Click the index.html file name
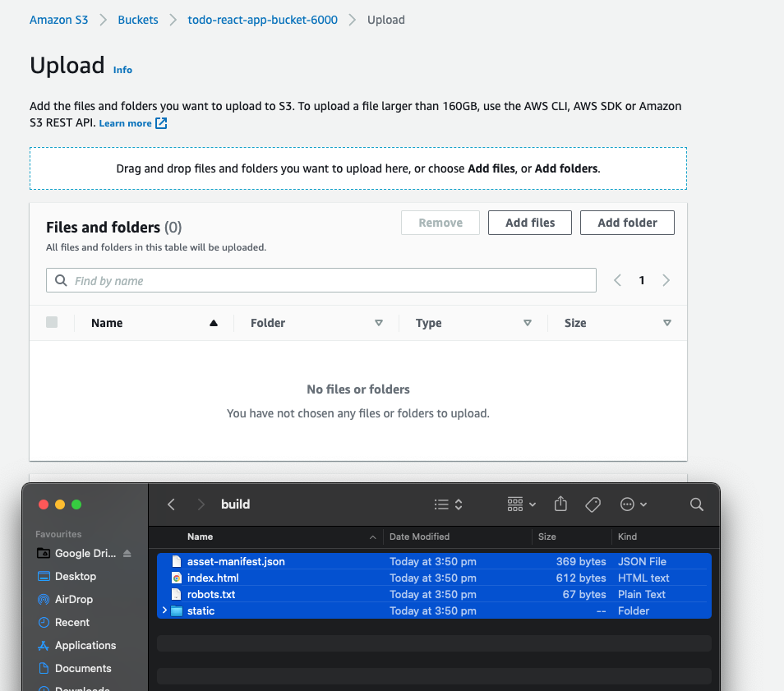The height and width of the screenshot is (691, 784). [213, 578]
